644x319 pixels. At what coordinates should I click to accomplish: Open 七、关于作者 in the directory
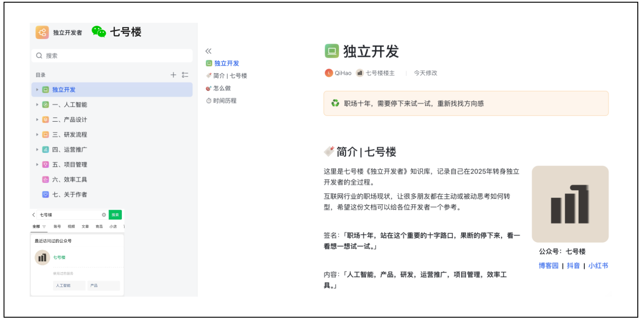[69, 195]
